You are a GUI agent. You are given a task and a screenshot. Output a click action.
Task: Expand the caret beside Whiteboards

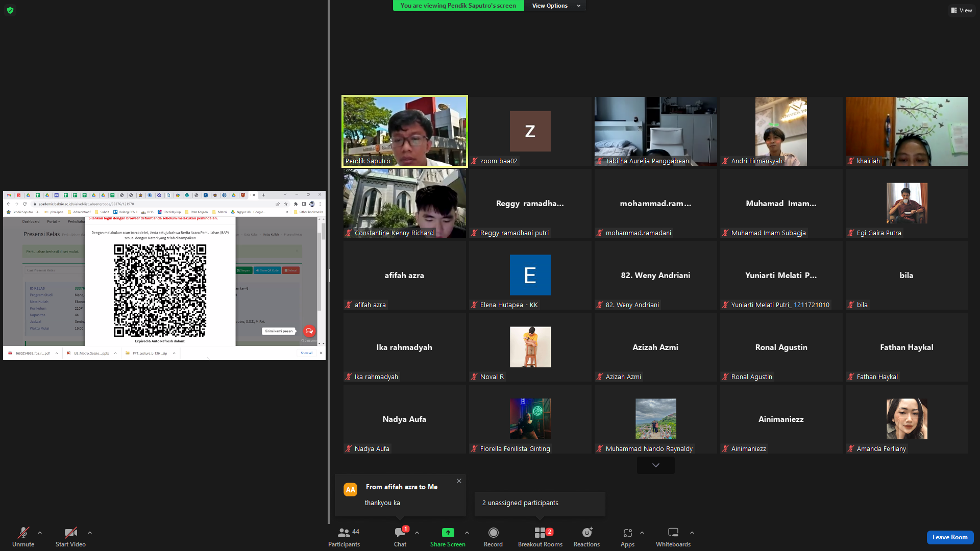[692, 533]
